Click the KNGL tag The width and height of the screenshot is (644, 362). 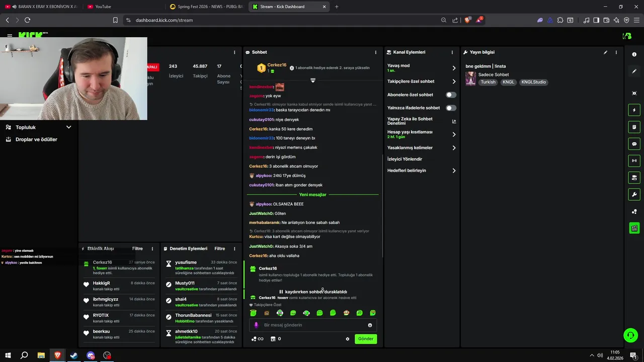point(509,82)
